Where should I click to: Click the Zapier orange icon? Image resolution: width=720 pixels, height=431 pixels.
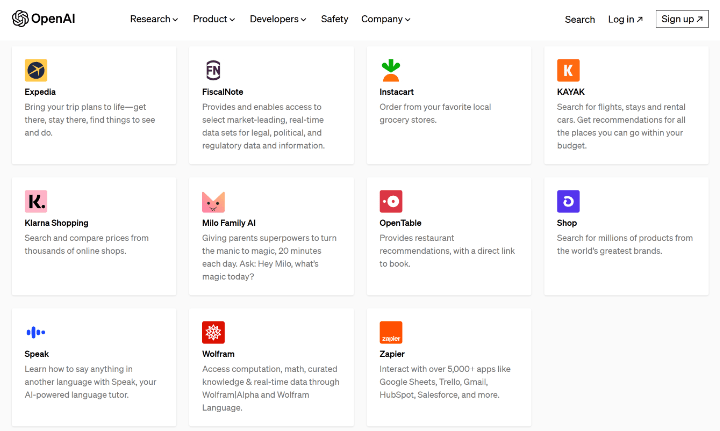[391, 332]
